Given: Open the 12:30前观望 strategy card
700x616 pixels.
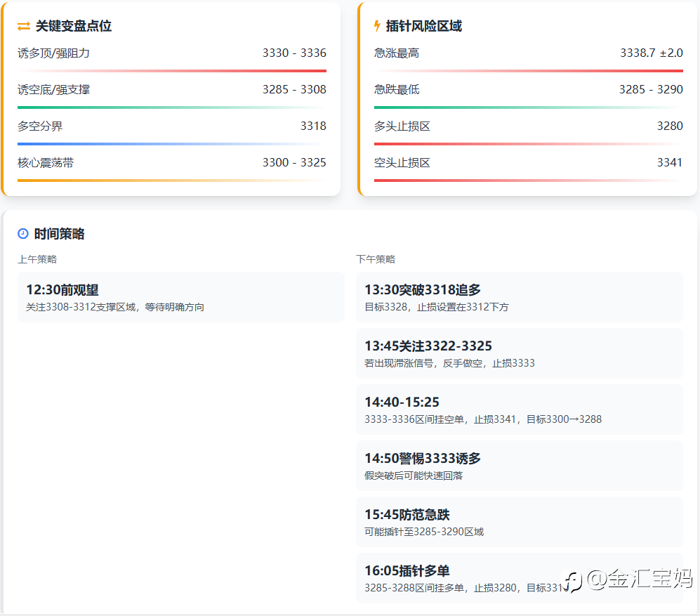Looking at the screenshot, I should click(x=181, y=297).
